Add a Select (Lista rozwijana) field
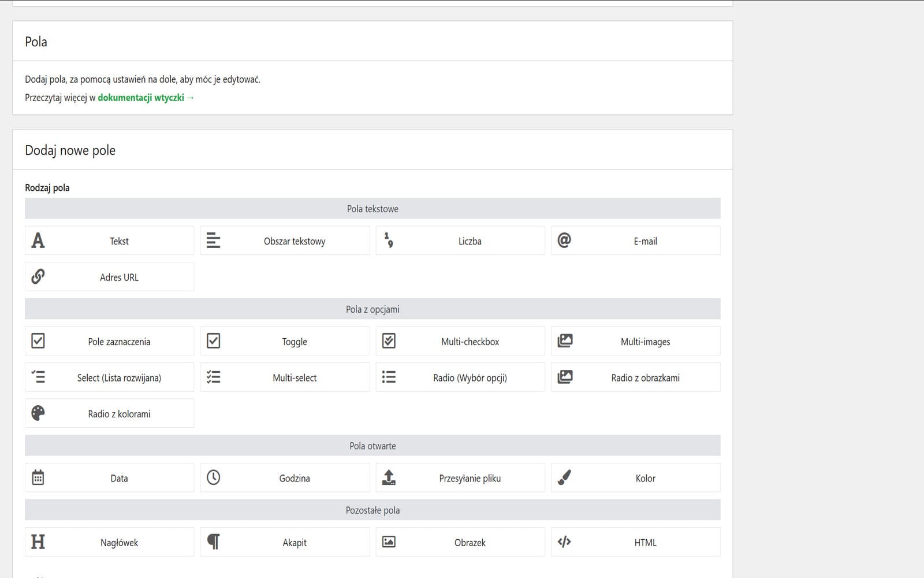 pos(109,377)
